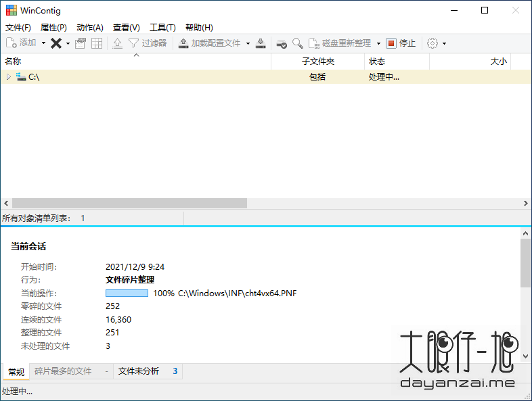Click the 文件碎片整理 action value

tap(130, 280)
